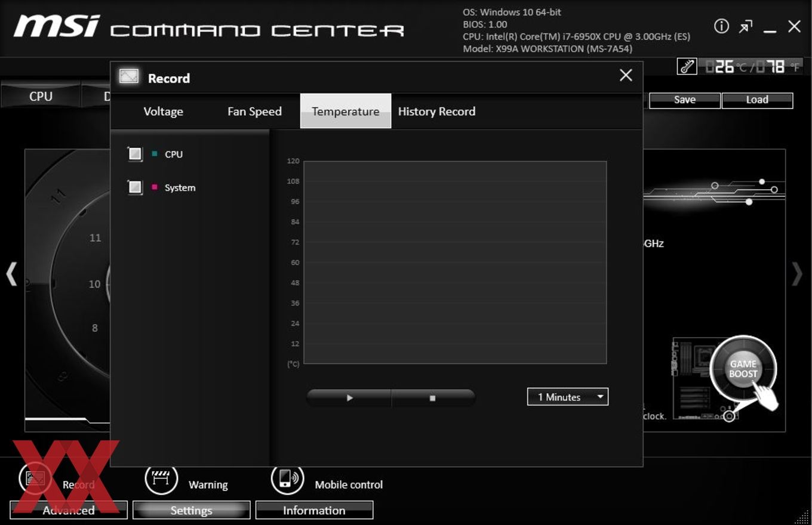
Task: Click the "Mobile control" label
Action: 349,484
